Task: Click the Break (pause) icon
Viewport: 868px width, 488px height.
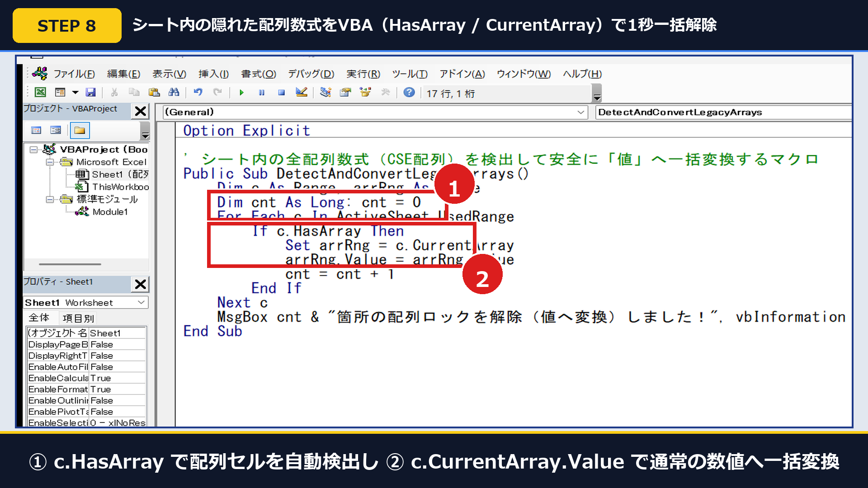Action: 262,92
